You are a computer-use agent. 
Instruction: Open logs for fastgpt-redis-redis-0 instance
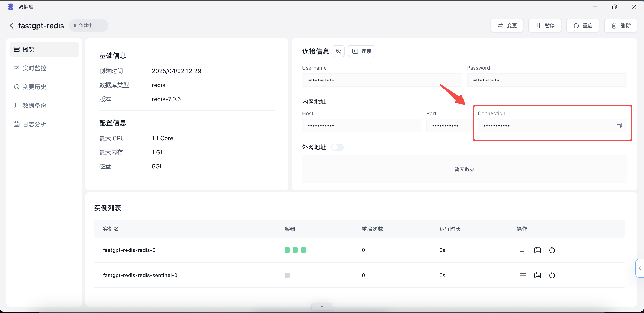pyautogui.click(x=523, y=250)
